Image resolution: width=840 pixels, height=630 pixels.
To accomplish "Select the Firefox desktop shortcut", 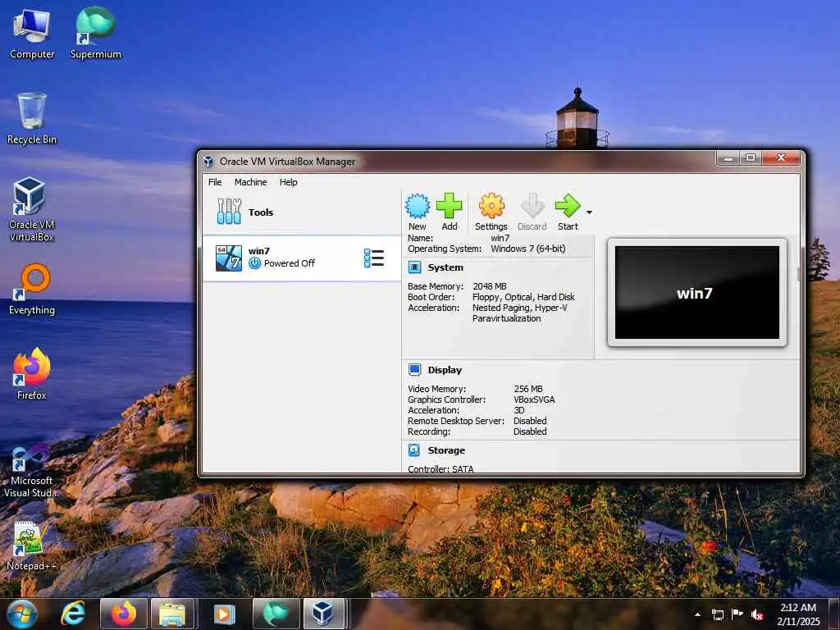I will 32,374.
